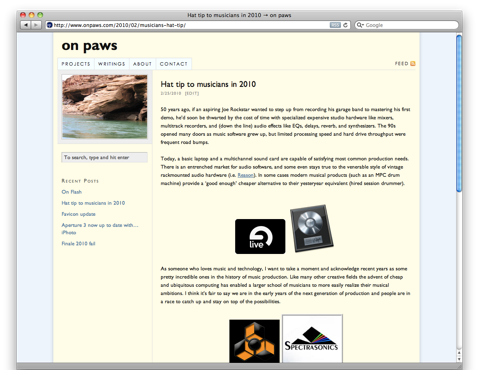The width and height of the screenshot is (479, 370).
Task: Open the About navigation tab
Action: 142,64
